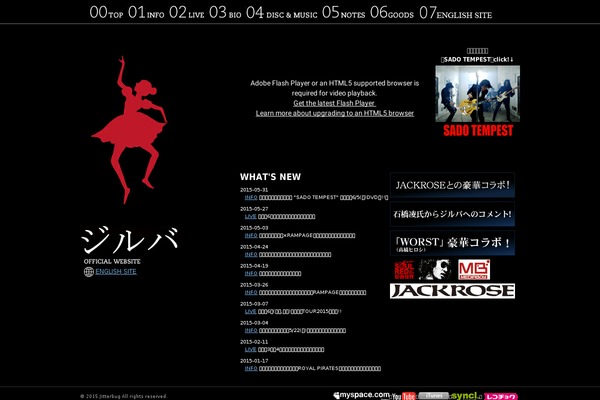Open 04 DISC & MUSIC section
This screenshot has height=400, width=600.
(x=282, y=12)
